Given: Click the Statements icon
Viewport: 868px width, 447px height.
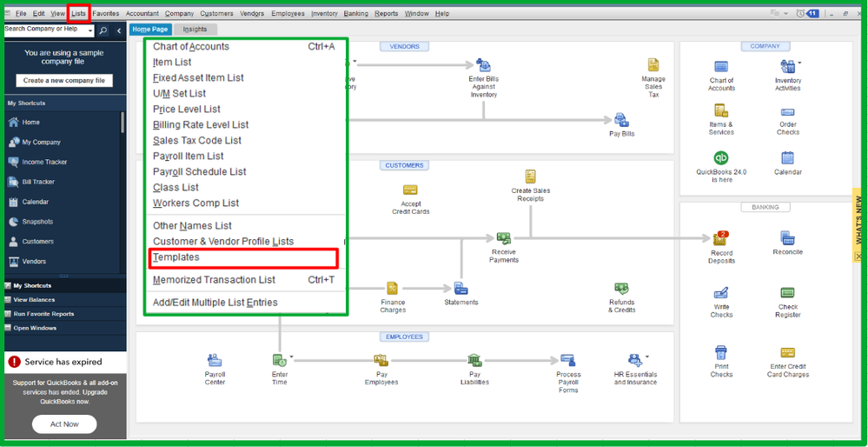Looking at the screenshot, I should click(461, 288).
